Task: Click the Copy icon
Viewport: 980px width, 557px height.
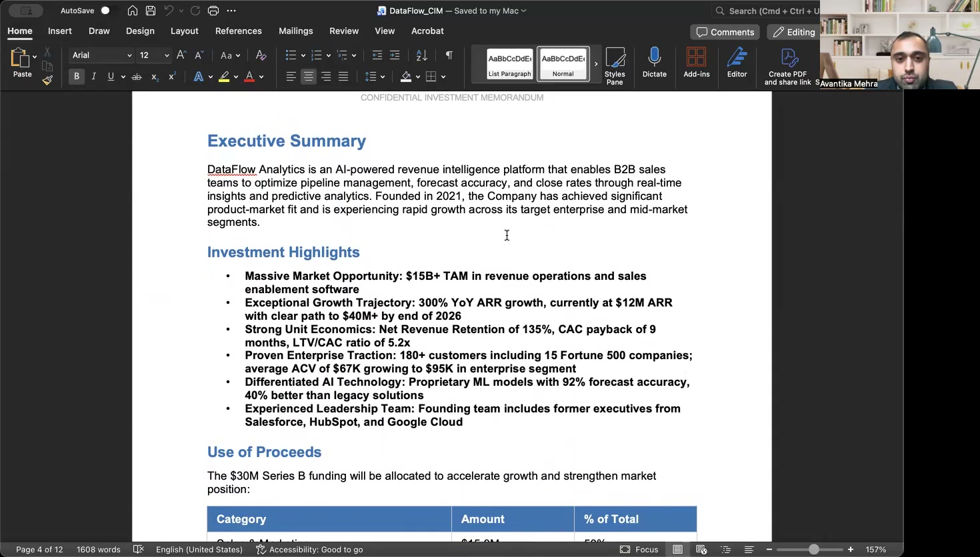Action: [47, 66]
